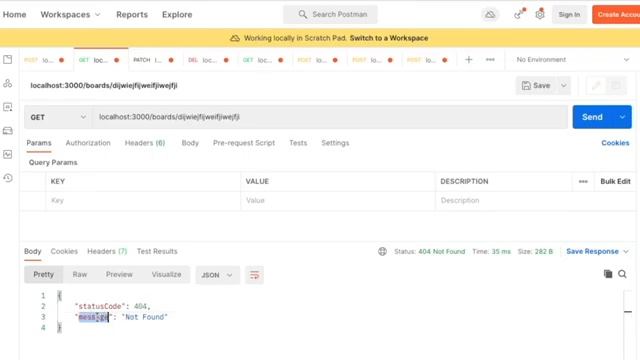Switch to the PATCH request tab

pyautogui.click(x=153, y=60)
